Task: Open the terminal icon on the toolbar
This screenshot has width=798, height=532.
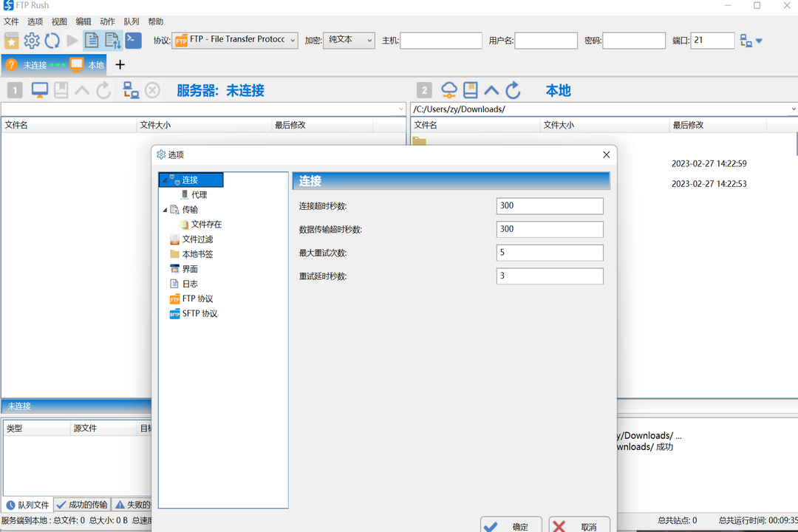Action: tap(133, 41)
